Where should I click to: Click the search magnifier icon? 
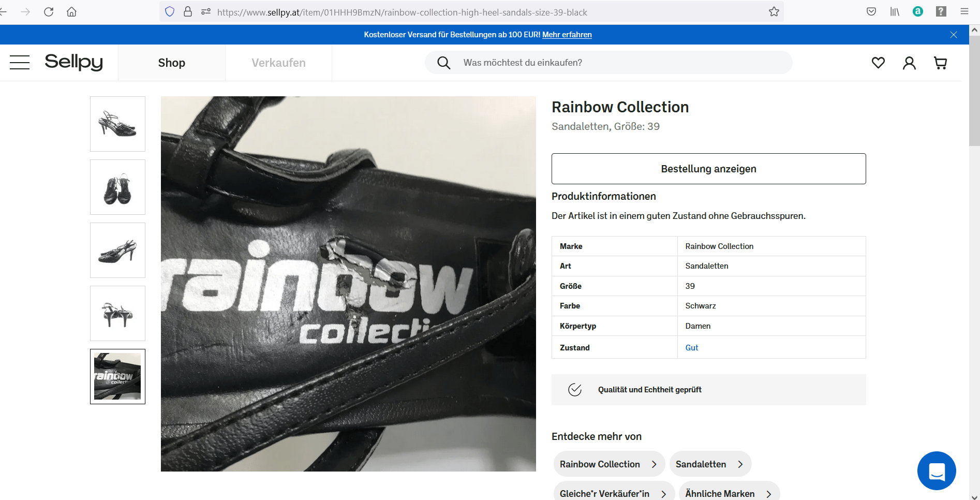[x=443, y=63]
